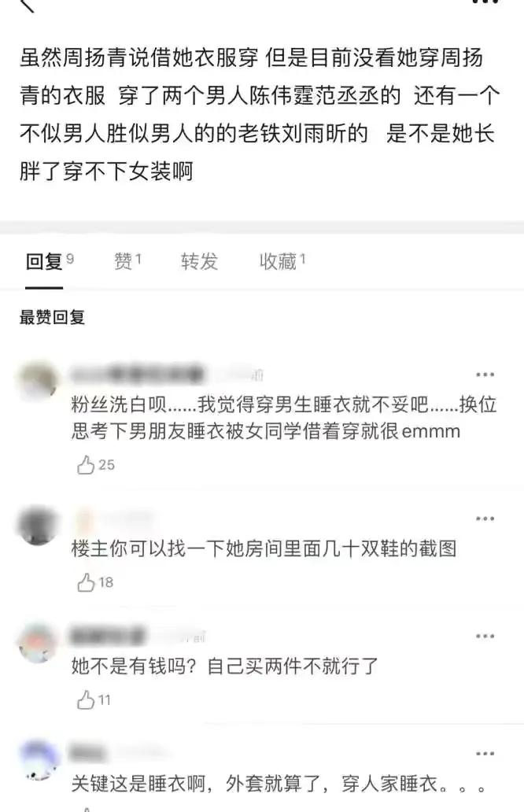The height and width of the screenshot is (812, 524).
Task: Open options for the 粉丝洗白呗 comment
Action: click(485, 375)
